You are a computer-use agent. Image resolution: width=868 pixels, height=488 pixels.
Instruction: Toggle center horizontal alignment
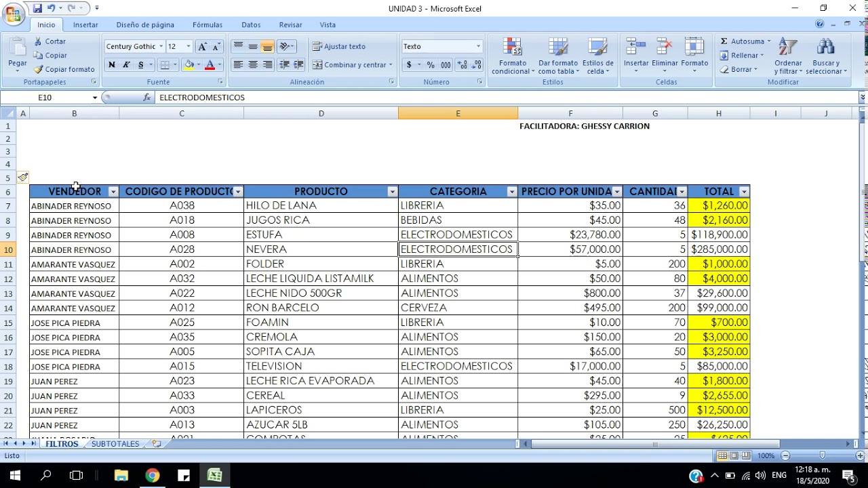[253, 64]
